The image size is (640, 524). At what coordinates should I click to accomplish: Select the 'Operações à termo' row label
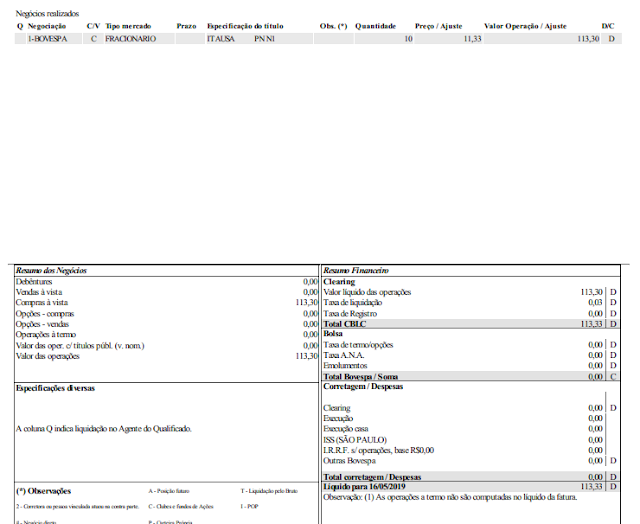[46, 335]
